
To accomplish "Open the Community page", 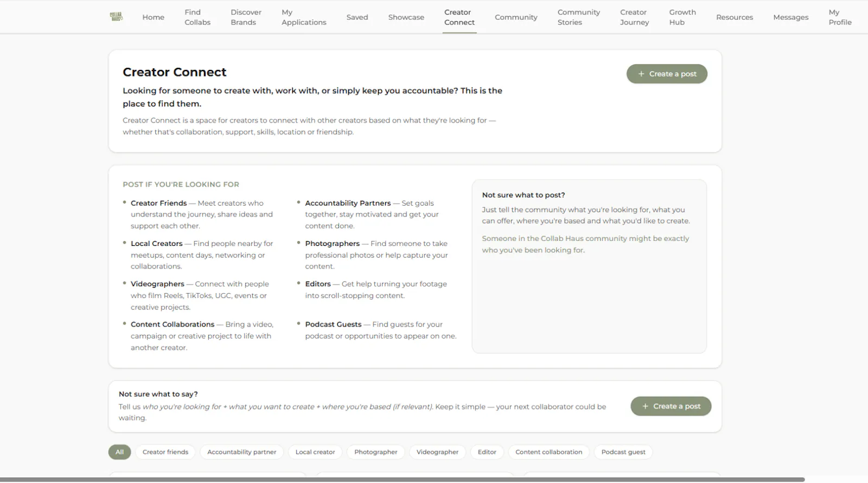I will click(516, 17).
